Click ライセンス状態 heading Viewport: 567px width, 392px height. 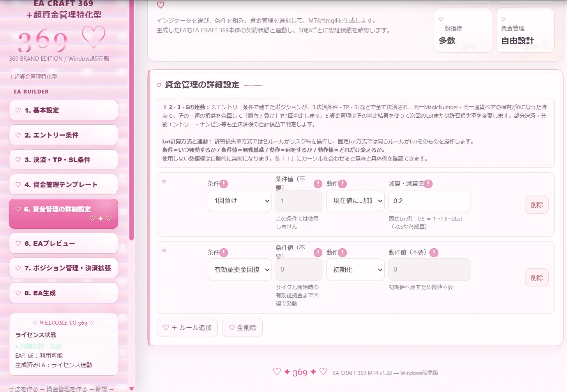tap(36, 335)
